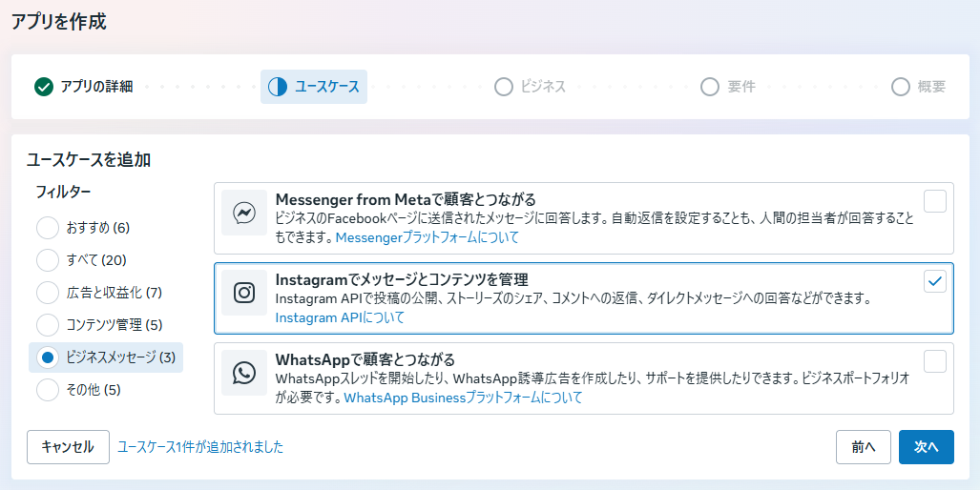Select the コンテンツ管理 (5) filter radio button

pos(48,325)
